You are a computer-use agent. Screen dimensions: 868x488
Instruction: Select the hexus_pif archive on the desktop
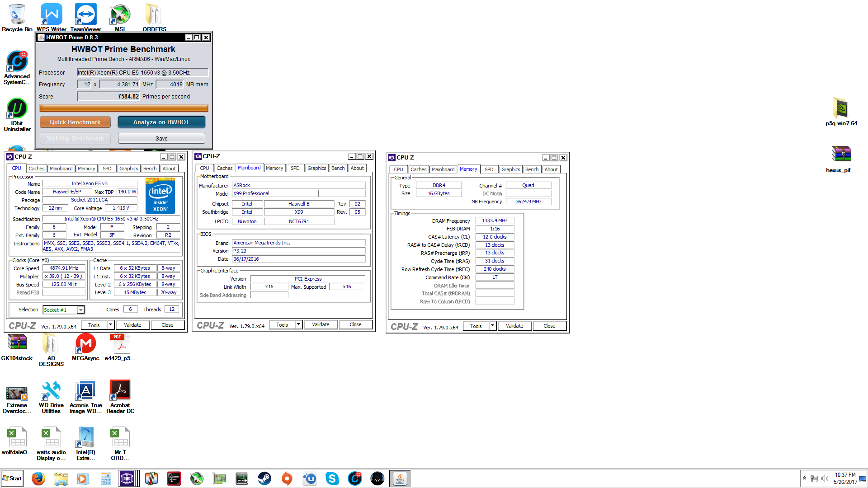pos(841,159)
